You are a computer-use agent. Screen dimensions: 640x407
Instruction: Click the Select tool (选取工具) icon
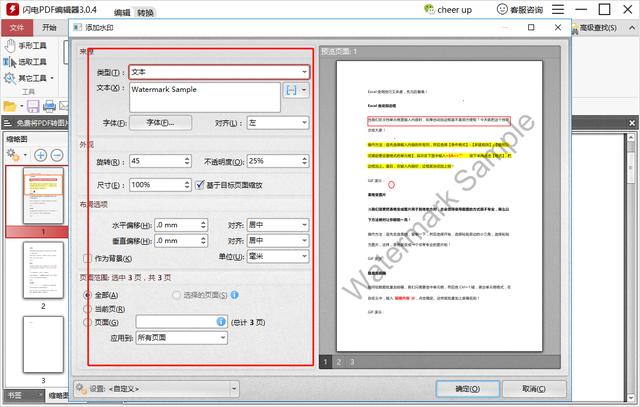(8, 62)
